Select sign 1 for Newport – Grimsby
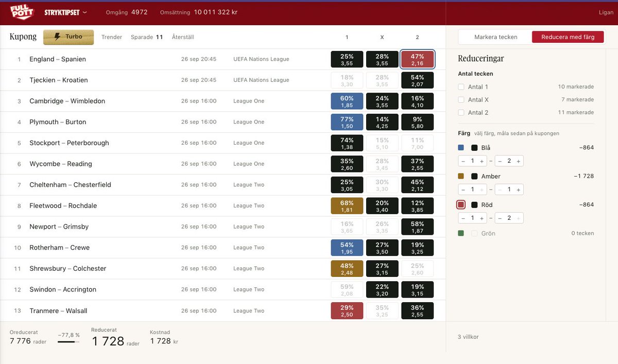Screen dimensions: 618x364 tap(347, 227)
